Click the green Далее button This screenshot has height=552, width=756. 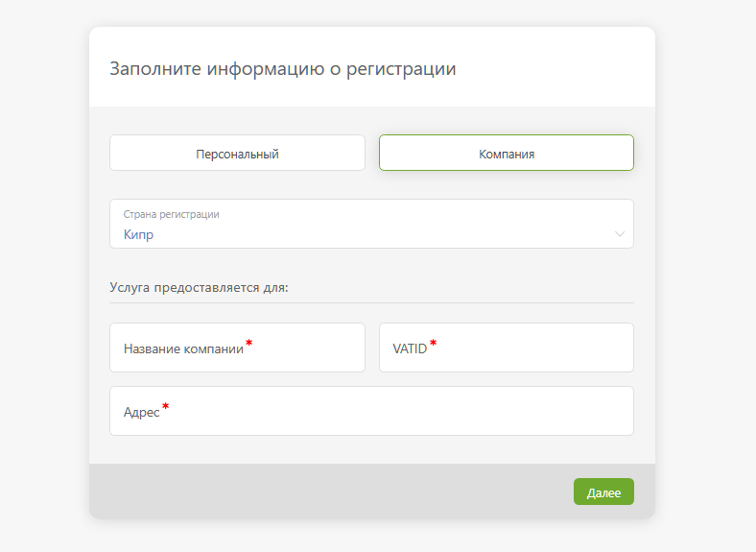(603, 492)
